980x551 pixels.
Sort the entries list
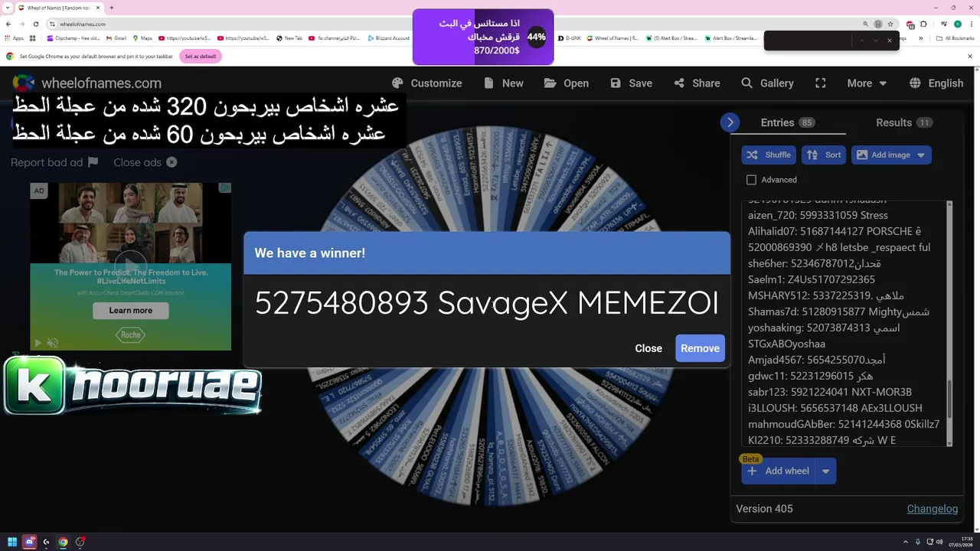click(x=824, y=155)
